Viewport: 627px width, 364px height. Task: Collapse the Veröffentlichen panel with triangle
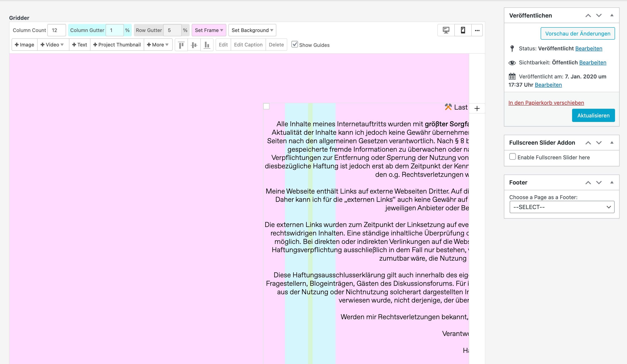[612, 15]
